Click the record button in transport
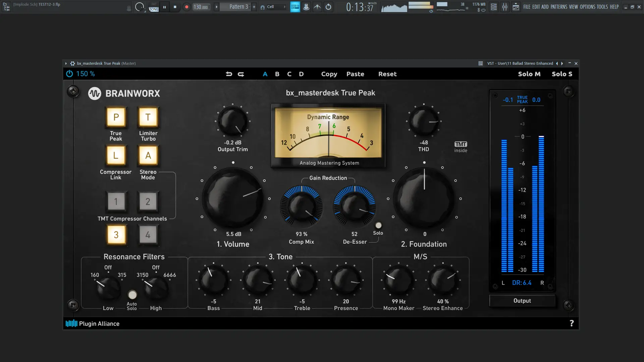The height and width of the screenshot is (362, 644). 186,7
